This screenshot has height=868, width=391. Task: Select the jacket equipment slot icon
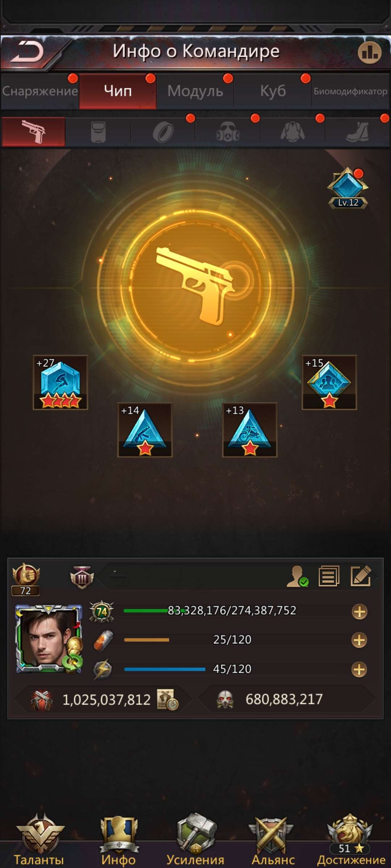293,132
